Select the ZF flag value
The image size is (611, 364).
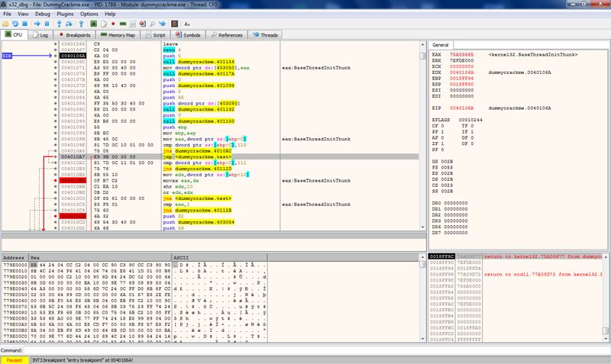click(441, 143)
